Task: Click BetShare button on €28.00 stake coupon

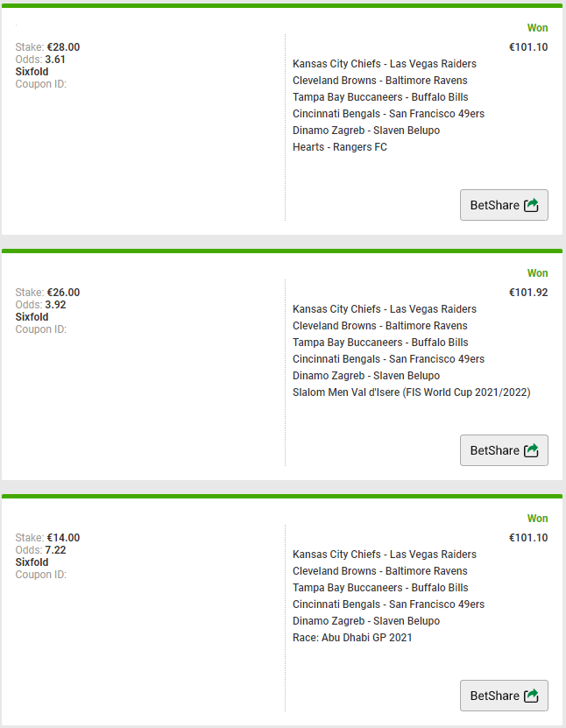Action: (x=504, y=205)
